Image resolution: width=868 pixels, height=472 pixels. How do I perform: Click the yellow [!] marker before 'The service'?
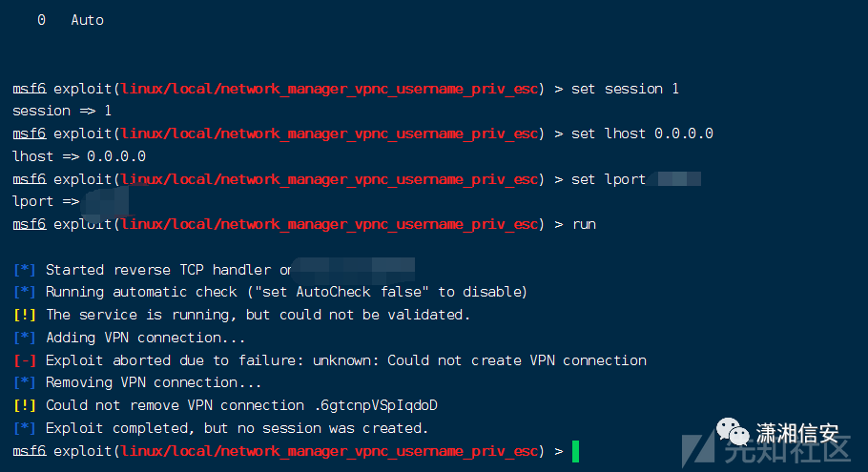[26, 315]
